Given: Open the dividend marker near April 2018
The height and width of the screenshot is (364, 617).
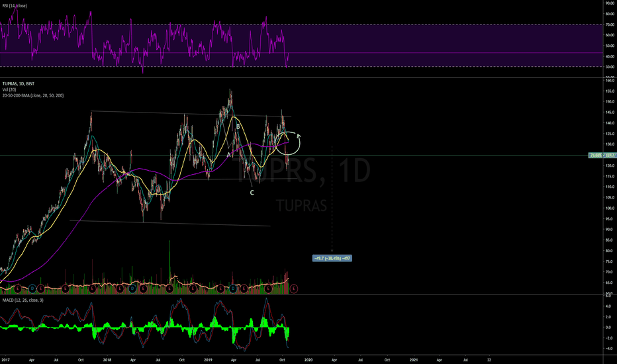Looking at the screenshot, I should (x=132, y=289).
